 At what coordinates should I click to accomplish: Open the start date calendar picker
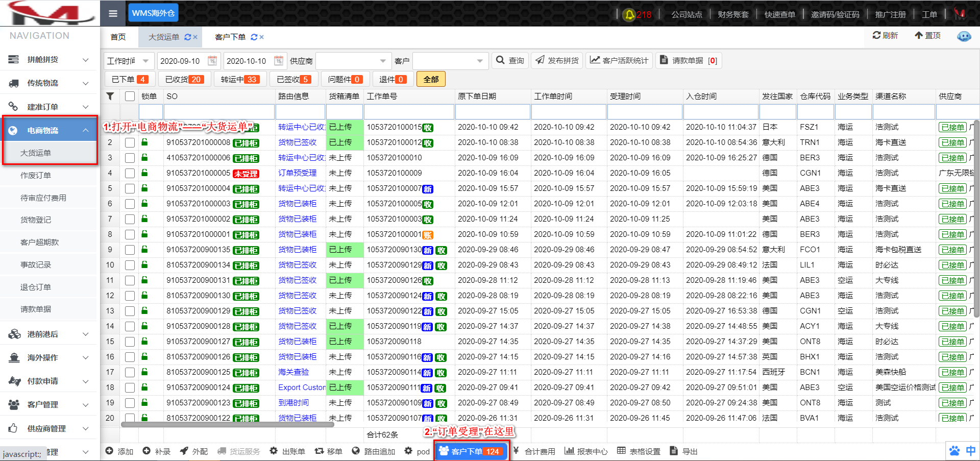[x=212, y=61]
